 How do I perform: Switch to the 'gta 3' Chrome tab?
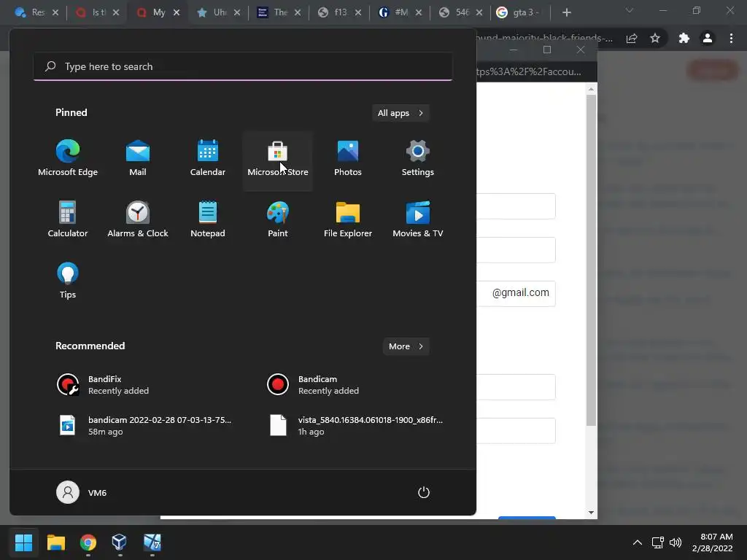519,12
